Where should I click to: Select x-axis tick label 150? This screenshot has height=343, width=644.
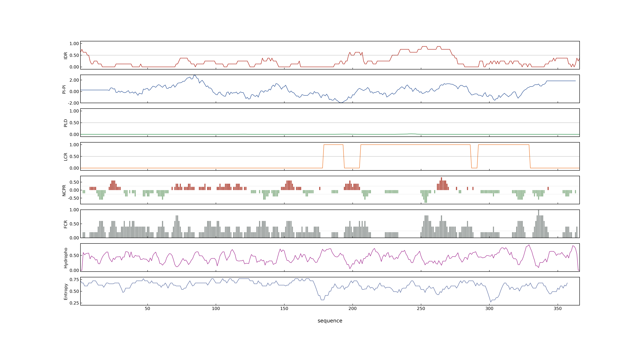click(284, 309)
